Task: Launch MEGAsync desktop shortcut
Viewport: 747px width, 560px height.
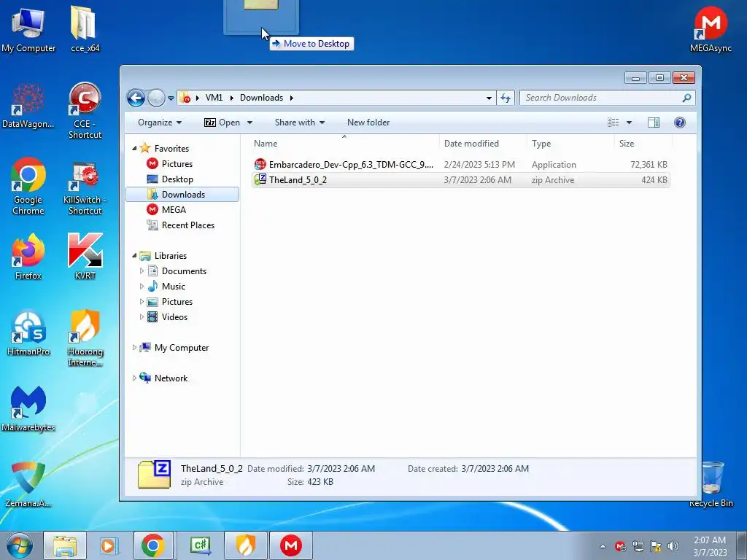Action: [x=711, y=28]
